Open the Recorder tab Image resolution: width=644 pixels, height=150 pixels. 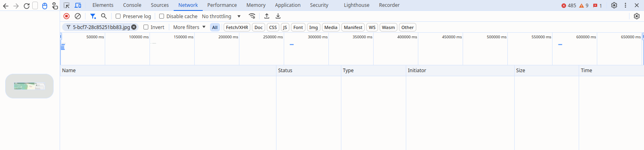point(389,5)
